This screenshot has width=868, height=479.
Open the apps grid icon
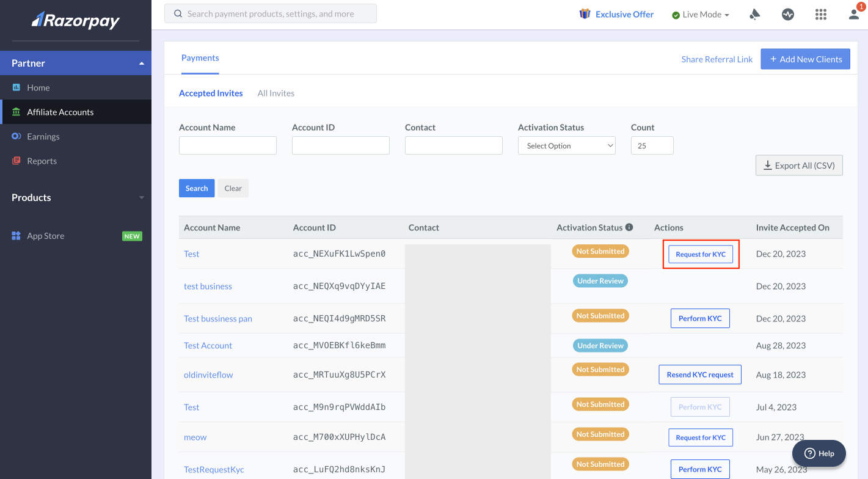tap(821, 14)
